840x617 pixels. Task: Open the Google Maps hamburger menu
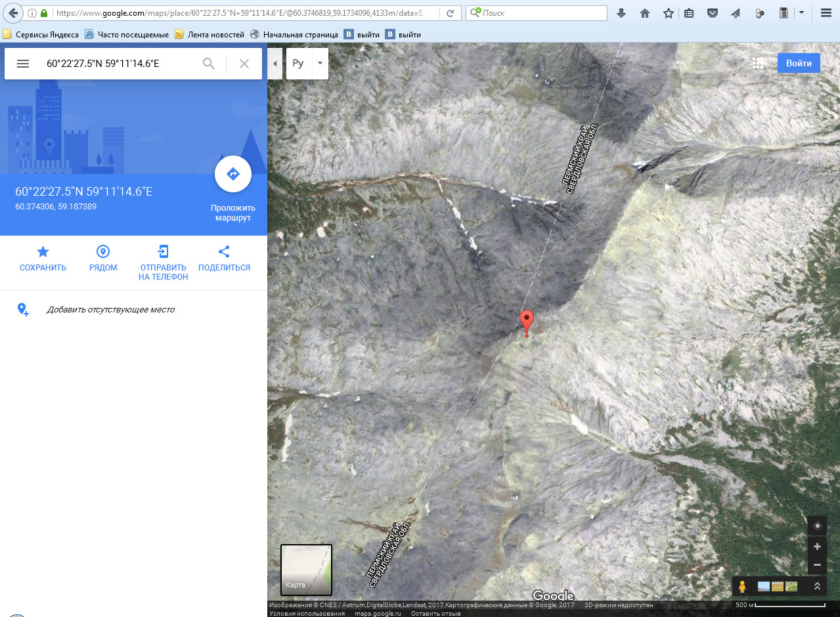coord(23,64)
